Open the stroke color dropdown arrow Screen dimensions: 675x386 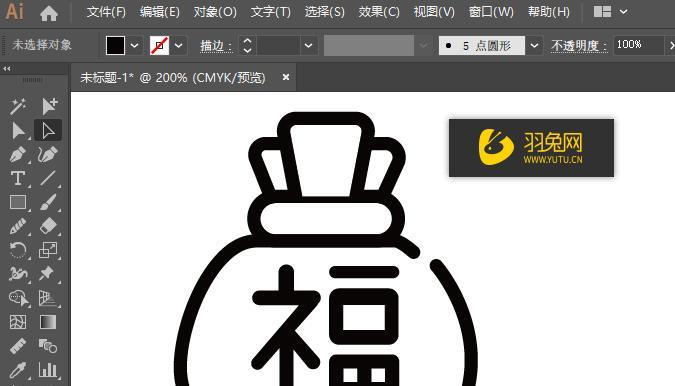tap(179, 46)
